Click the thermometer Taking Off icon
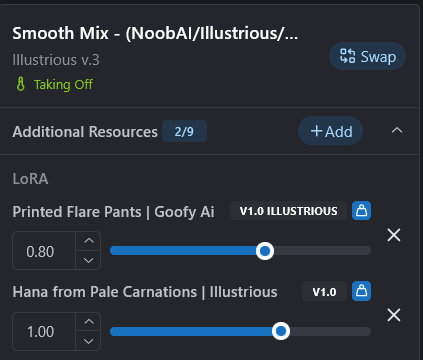 pyautogui.click(x=21, y=84)
